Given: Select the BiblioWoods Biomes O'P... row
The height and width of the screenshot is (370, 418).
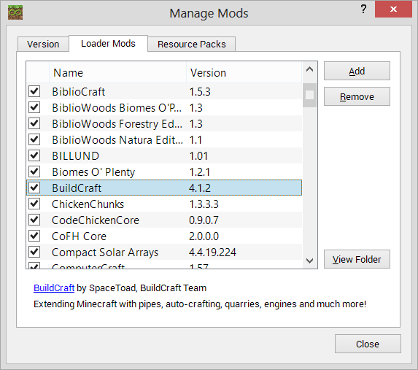Looking at the screenshot, I should pyautogui.click(x=164, y=108).
